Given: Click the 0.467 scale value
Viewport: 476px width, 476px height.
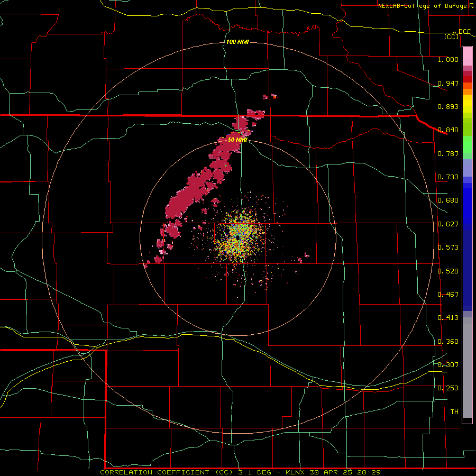Looking at the screenshot, I should click(x=448, y=295).
